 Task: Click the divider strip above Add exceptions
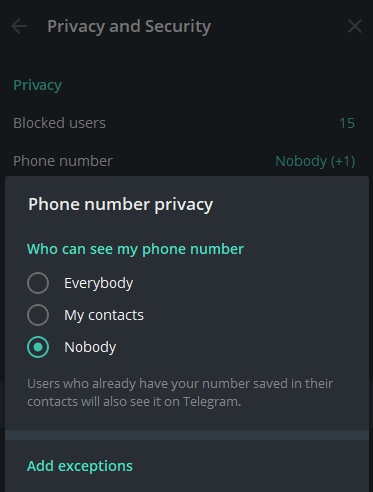[x=187, y=435]
